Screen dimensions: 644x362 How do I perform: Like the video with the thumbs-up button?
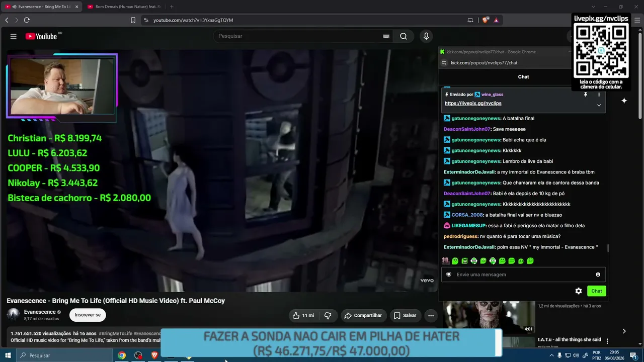pyautogui.click(x=302, y=316)
